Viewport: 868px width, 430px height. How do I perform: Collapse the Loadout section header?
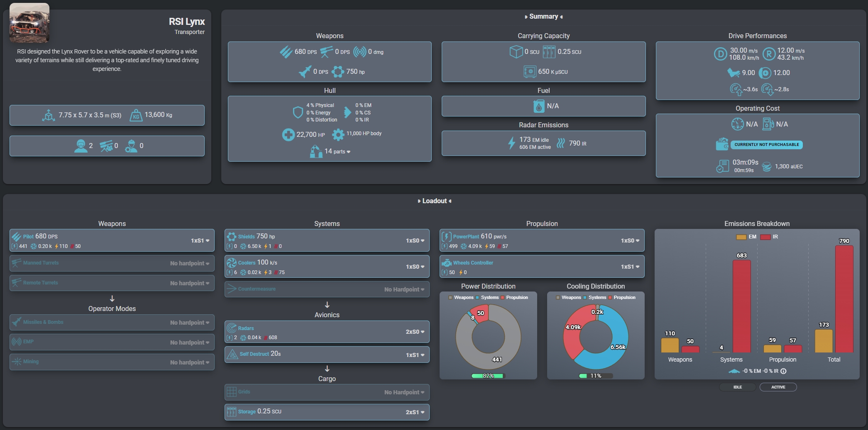(435, 201)
